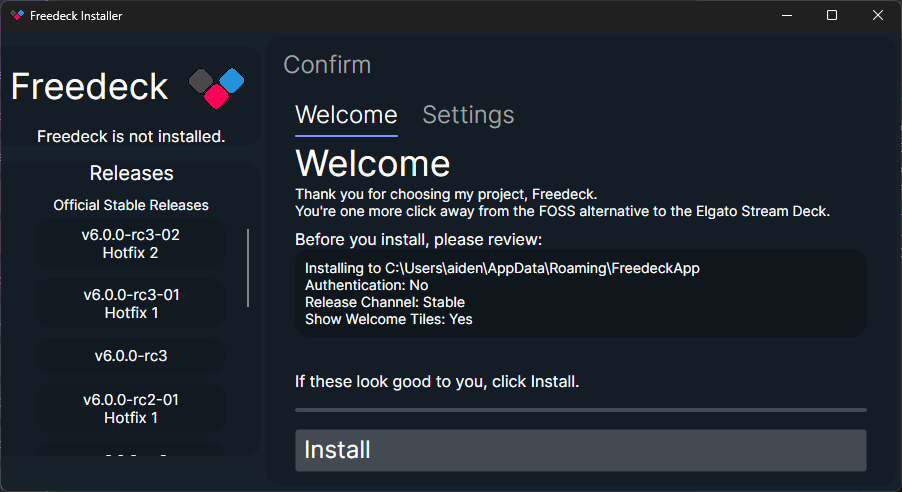This screenshot has height=492, width=902.
Task: Click the 'Authentication: No' line
Action: (366, 285)
